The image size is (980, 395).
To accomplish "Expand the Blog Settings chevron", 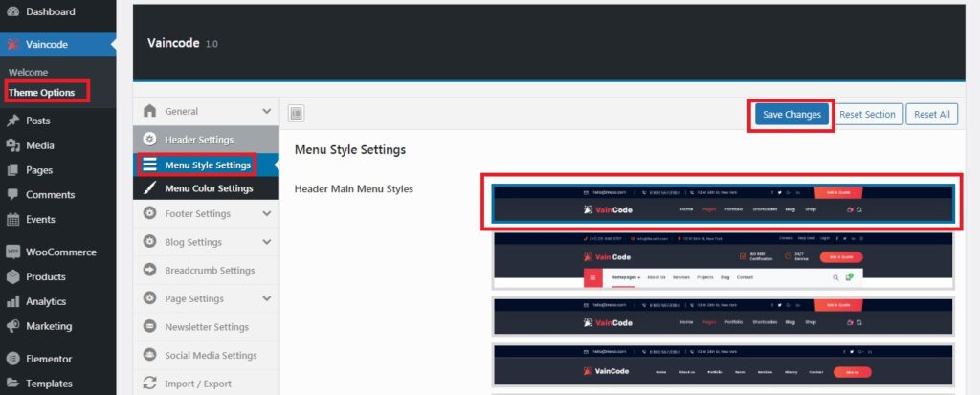I will [x=266, y=243].
